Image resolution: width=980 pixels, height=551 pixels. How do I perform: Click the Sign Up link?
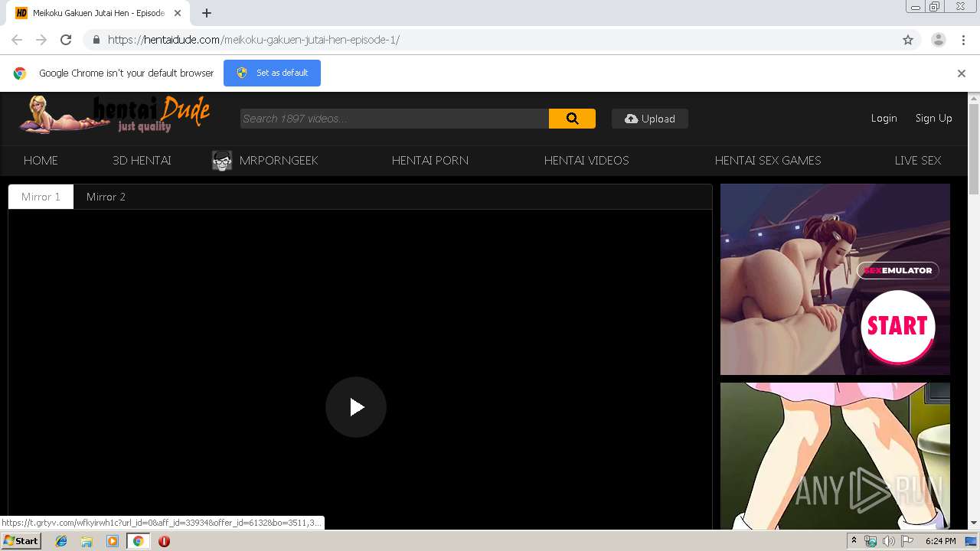[934, 119]
